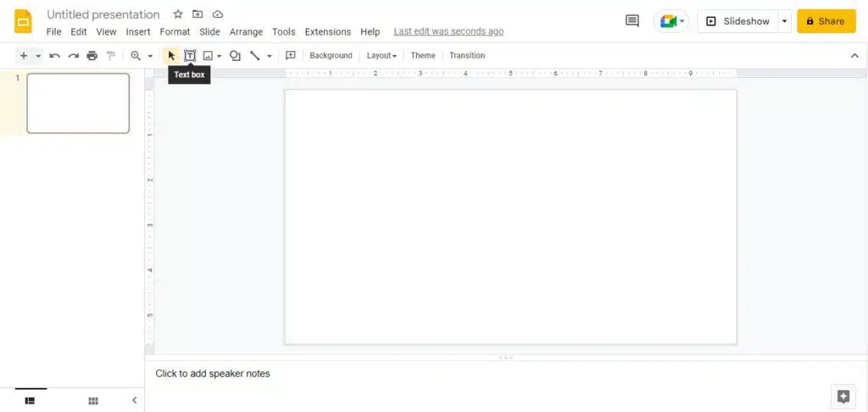Image resolution: width=868 pixels, height=412 pixels.
Task: Expand the Slideshow options arrow
Action: click(x=785, y=21)
